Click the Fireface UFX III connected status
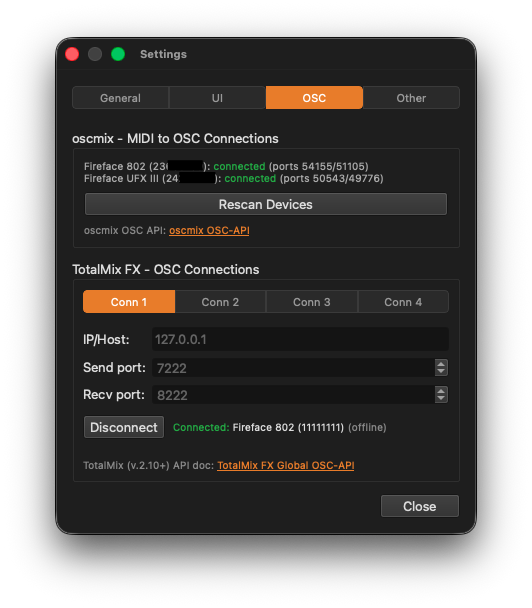 pos(250,178)
